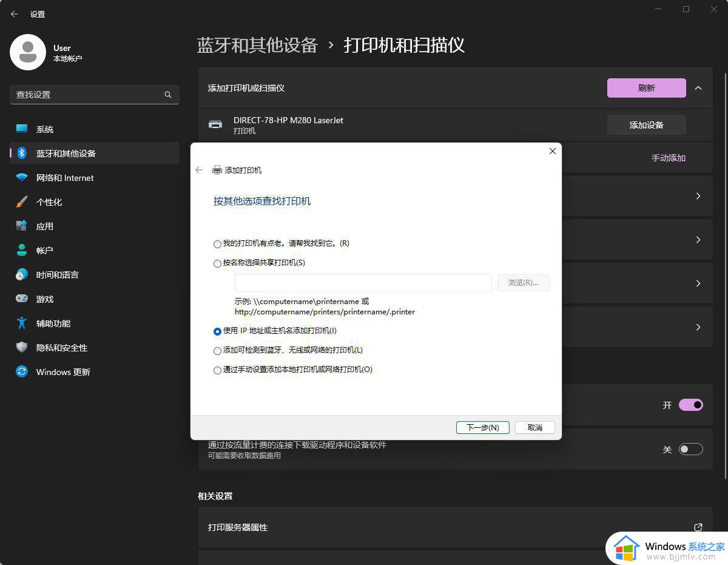Image resolution: width=728 pixels, height=565 pixels.
Task: Open Privacy and security settings
Action: (95, 347)
